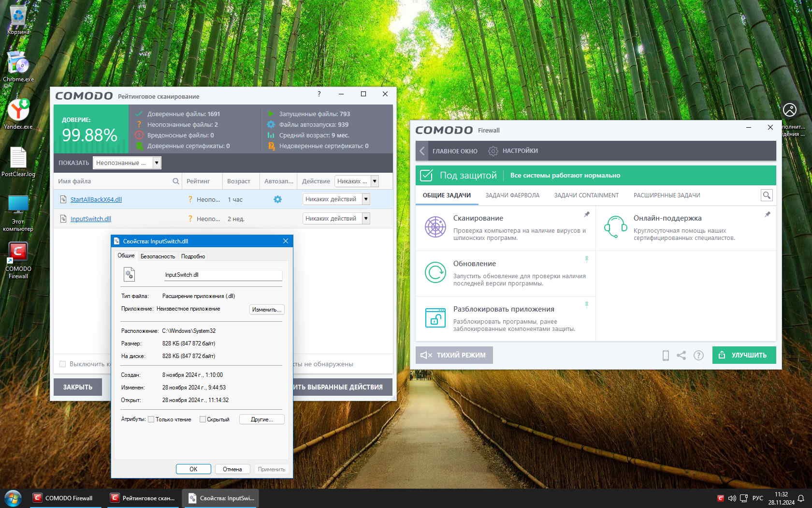The image size is (812, 508).
Task: Click the Update refresh icon
Action: [435, 272]
